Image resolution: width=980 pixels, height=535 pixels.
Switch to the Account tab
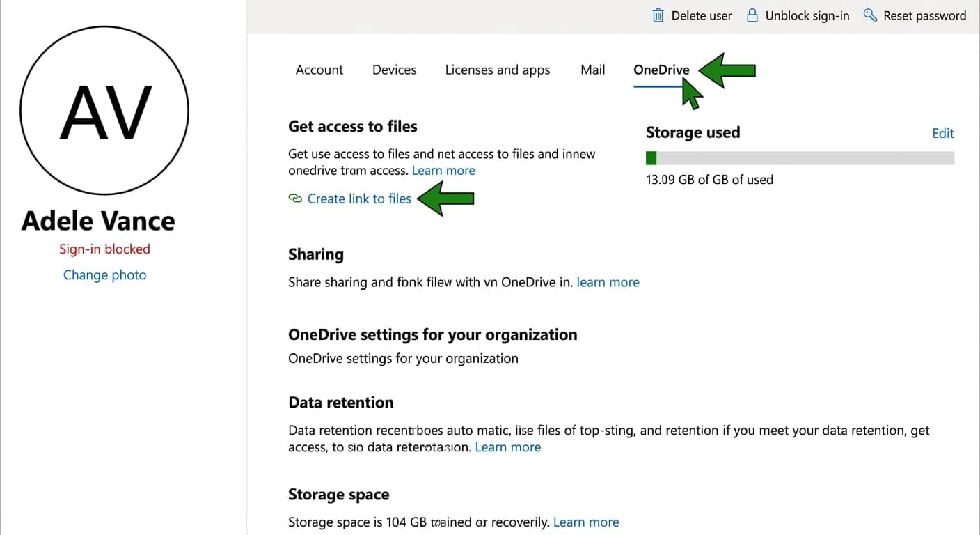coord(319,70)
